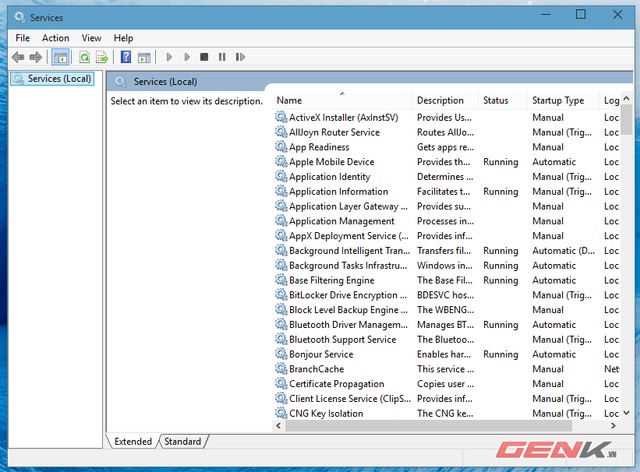Click the Services (Local) panel header icon
This screenshot has height=472, width=640.
[120, 82]
